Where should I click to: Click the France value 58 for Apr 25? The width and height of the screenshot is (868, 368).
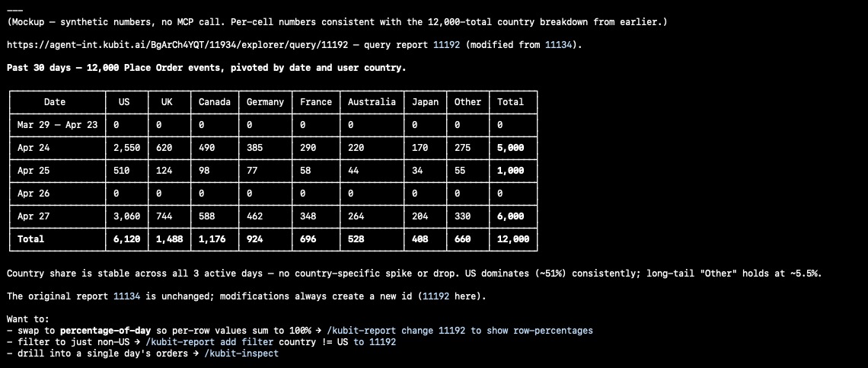click(x=305, y=171)
